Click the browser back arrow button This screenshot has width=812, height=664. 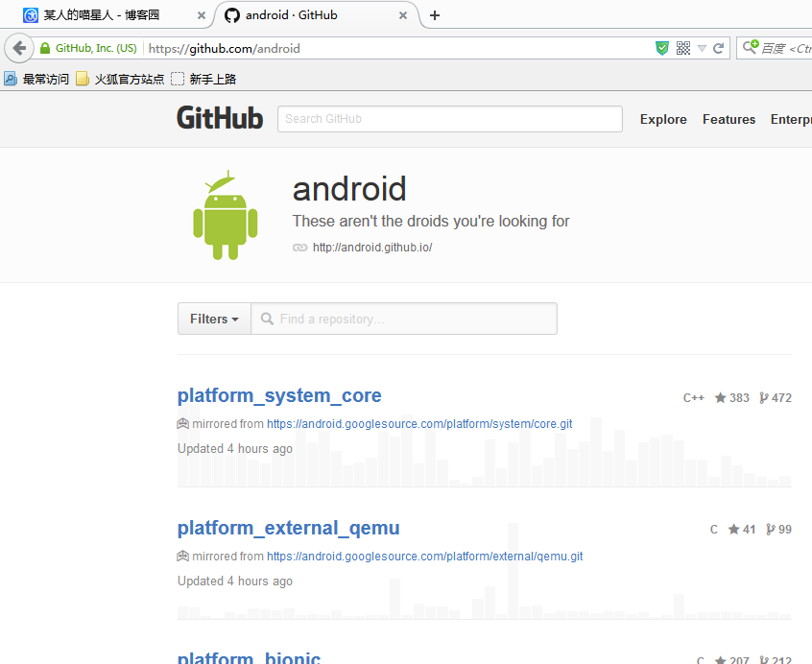(x=19, y=48)
